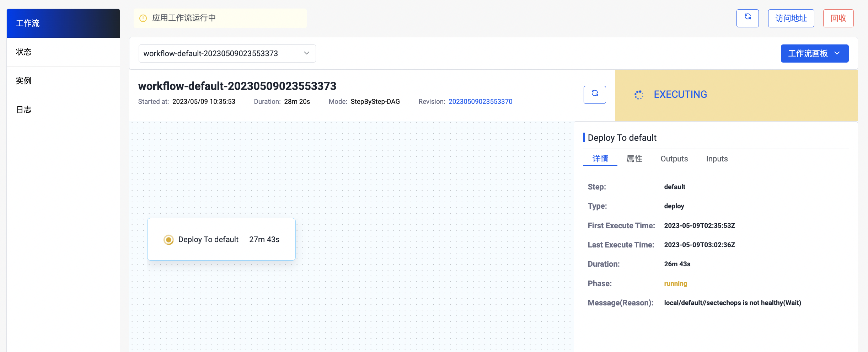Click the chevron arrow in workflow selector
Image resolution: width=868 pixels, height=352 pixels.
[306, 53]
